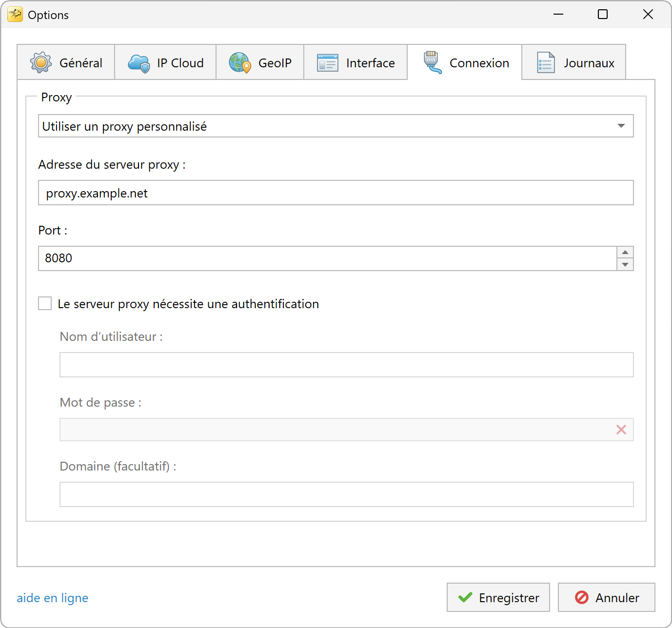Viewport: 672px width, 628px height.
Task: Click the Mot de passe field
Action: pos(347,430)
